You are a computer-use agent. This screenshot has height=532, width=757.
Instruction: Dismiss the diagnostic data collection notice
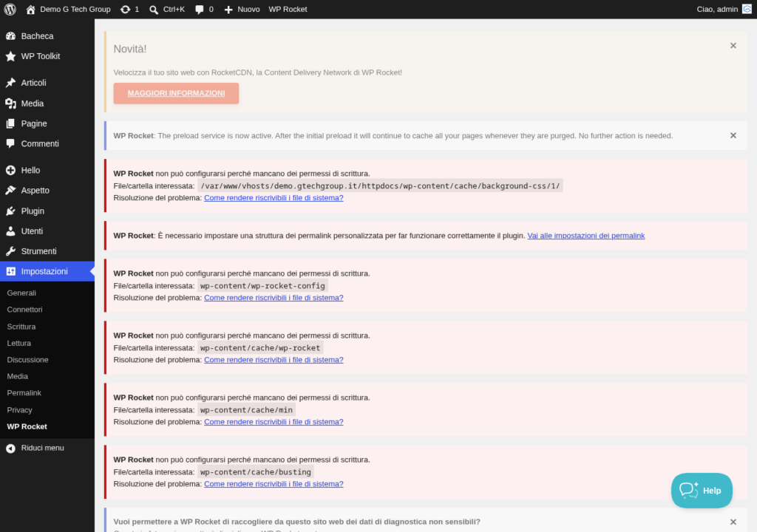tap(733, 522)
